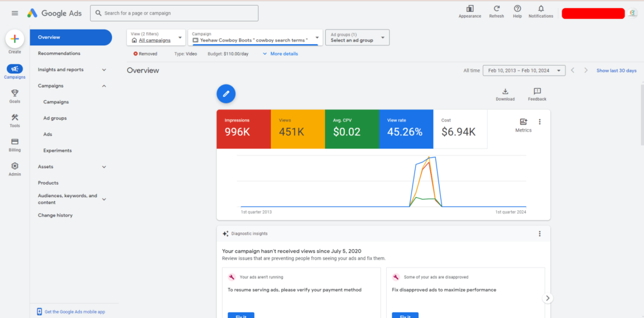Click the mobile app phone icon
The height and width of the screenshot is (318, 644).
[x=40, y=312]
